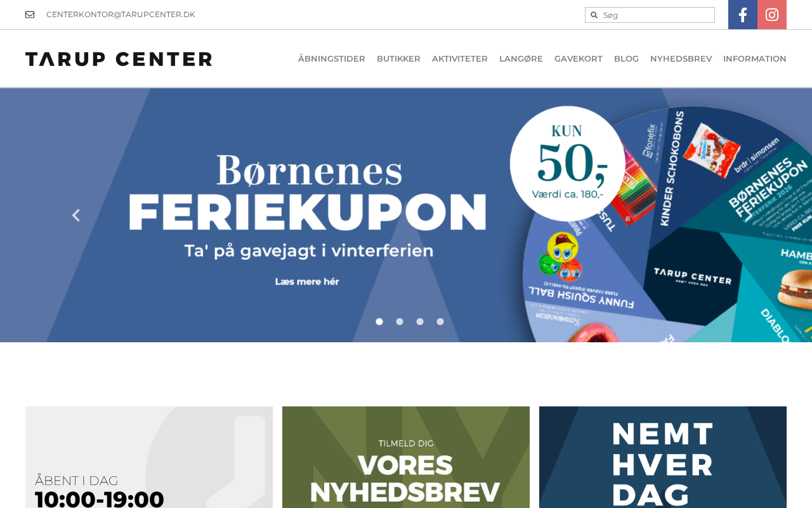Select the fourth carousel dot
This screenshot has height=508, width=812.
[440, 322]
